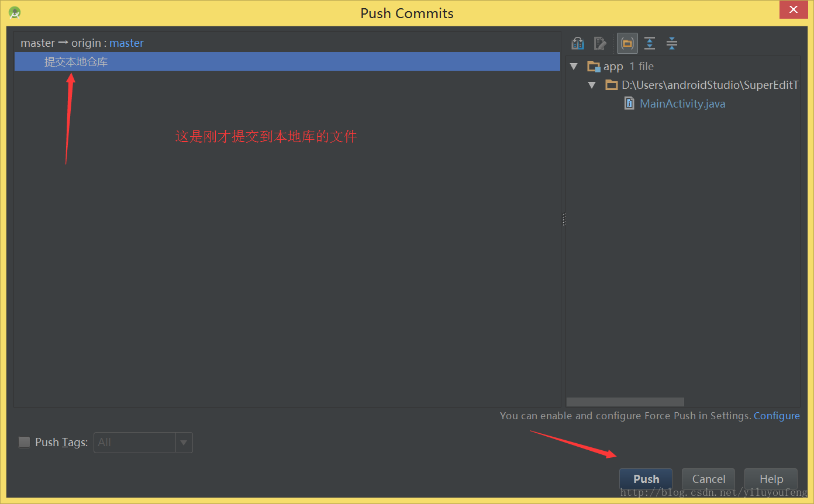The image size is (814, 504).
Task: Click the MainActivity.java file icon
Action: click(629, 103)
